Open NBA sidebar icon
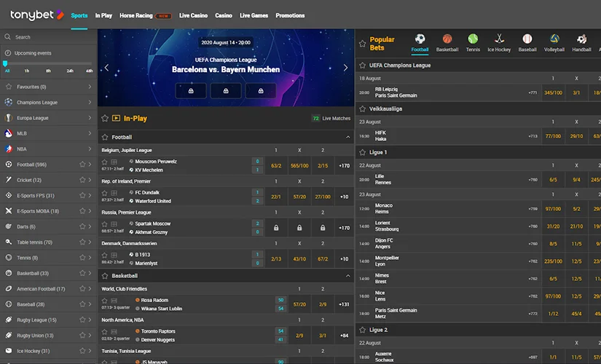601x364 pixels. pos(9,149)
